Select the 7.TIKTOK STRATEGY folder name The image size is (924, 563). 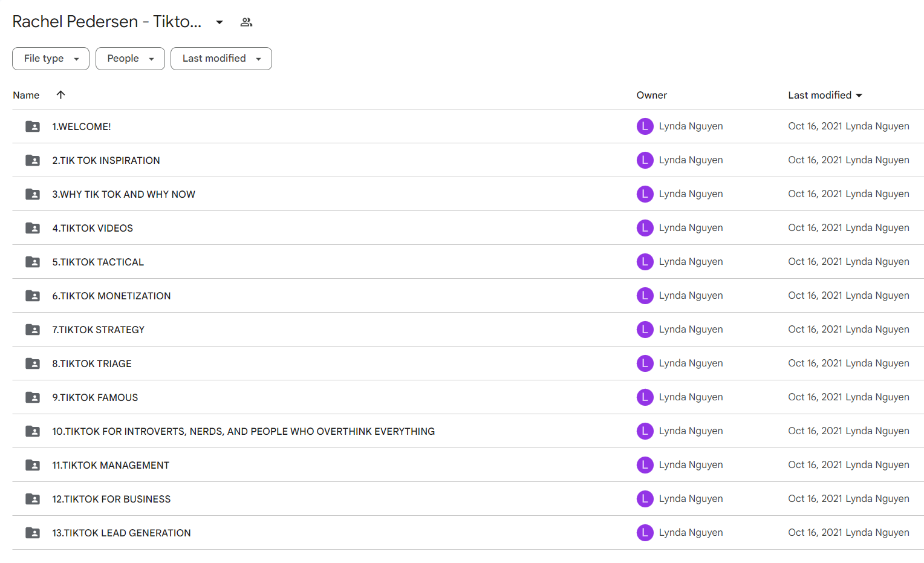coord(98,330)
